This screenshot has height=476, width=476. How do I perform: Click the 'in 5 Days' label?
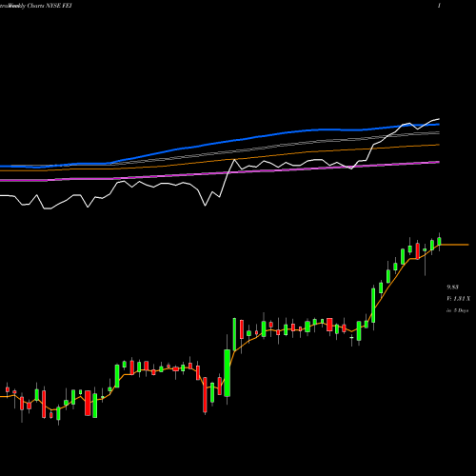457,310
